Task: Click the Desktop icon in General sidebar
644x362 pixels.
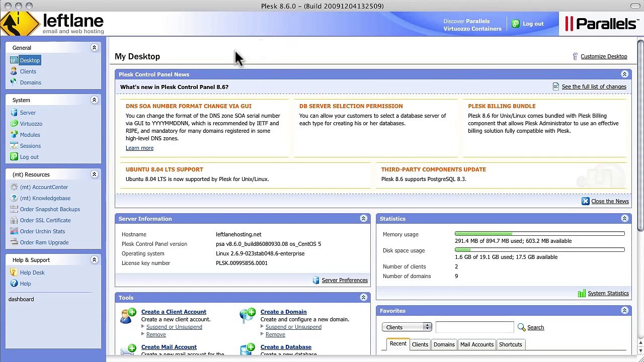Action: [x=14, y=60]
